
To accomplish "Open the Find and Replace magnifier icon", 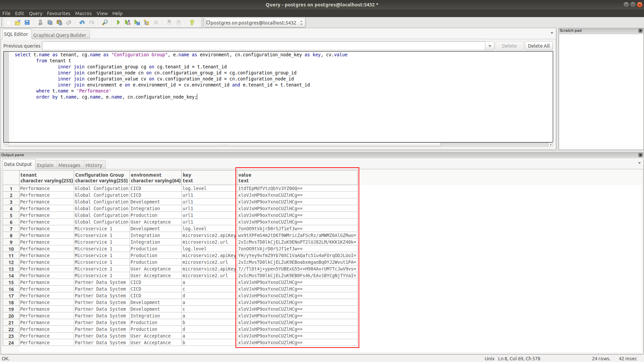I will coord(105,22).
